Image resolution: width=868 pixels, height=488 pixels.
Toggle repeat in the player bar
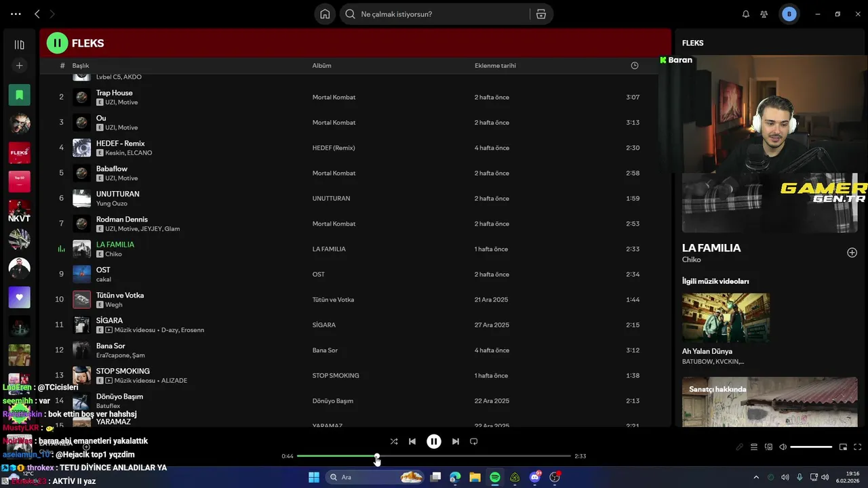[474, 441]
